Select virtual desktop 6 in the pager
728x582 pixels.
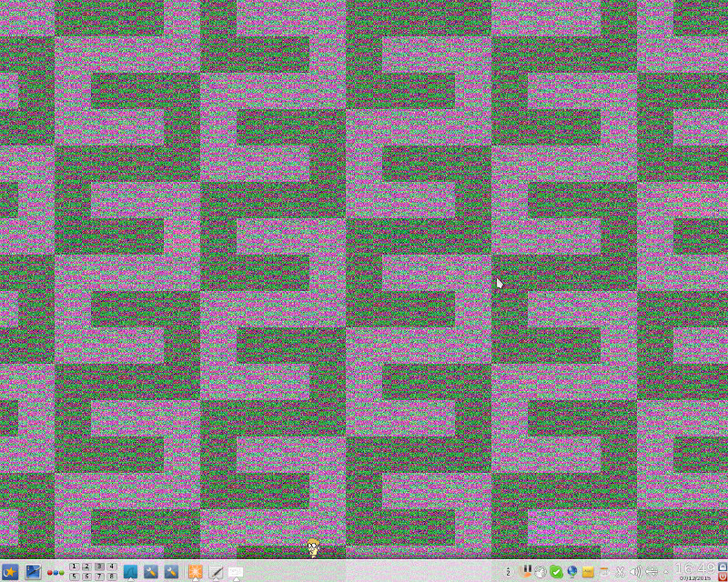click(86, 577)
